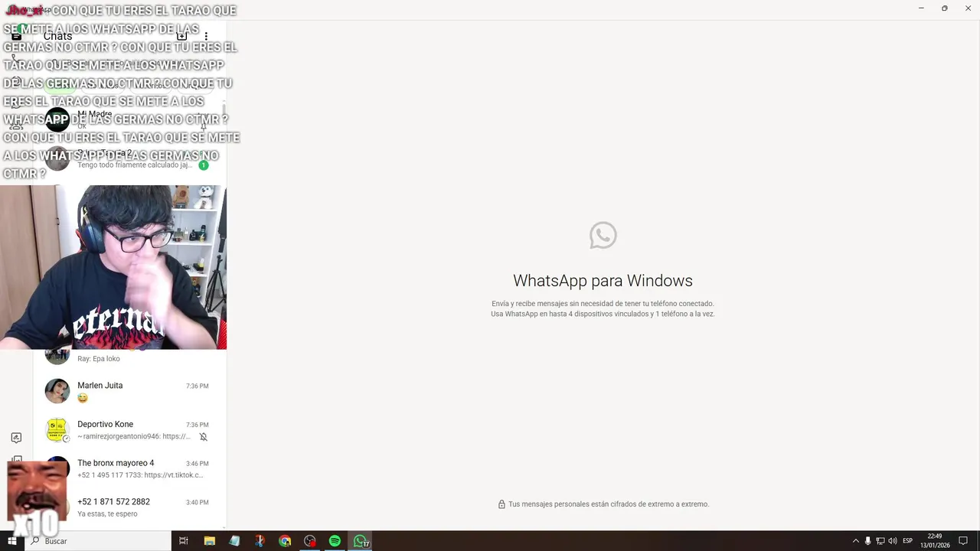The width and height of the screenshot is (980, 551).
Task: Click the Deportivo Kone group avatar
Action: pyautogui.click(x=57, y=430)
